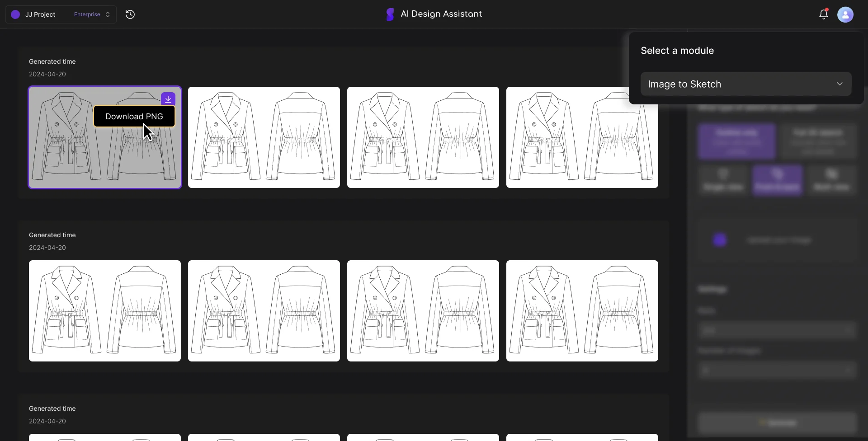Open the user profile avatar menu
868x441 pixels.
(x=845, y=14)
